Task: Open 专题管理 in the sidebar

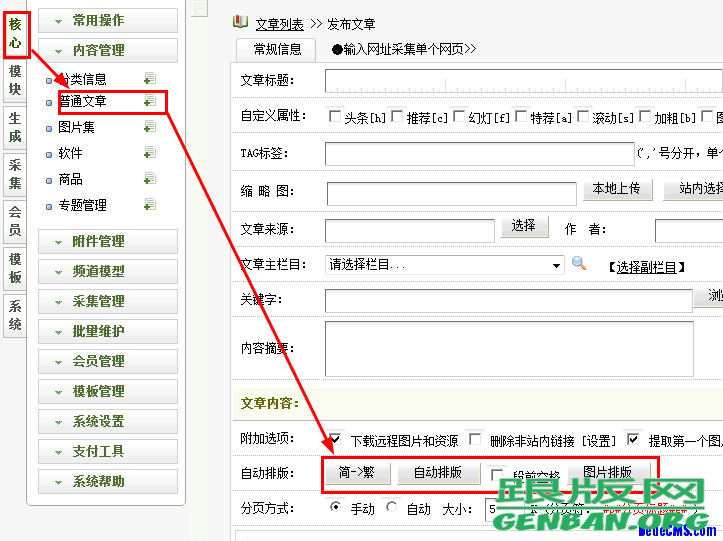Action: pos(83,204)
